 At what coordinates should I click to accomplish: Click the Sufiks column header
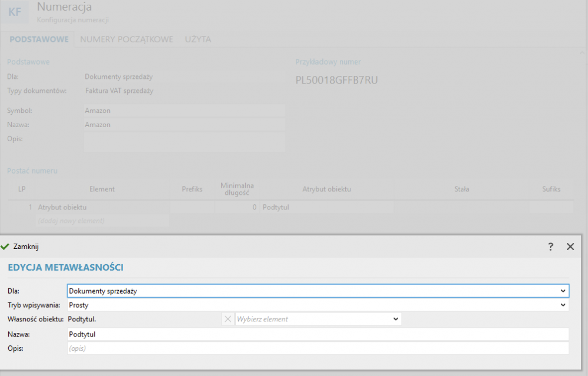(x=551, y=189)
